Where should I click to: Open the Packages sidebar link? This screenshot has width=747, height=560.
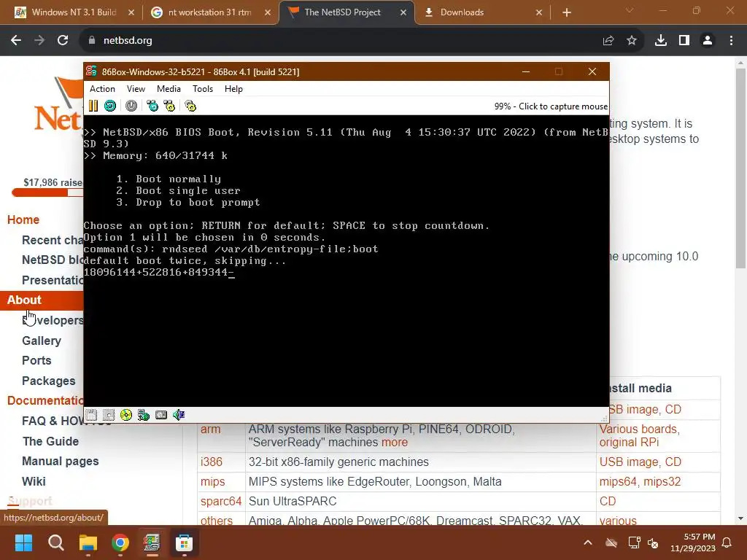(x=49, y=381)
